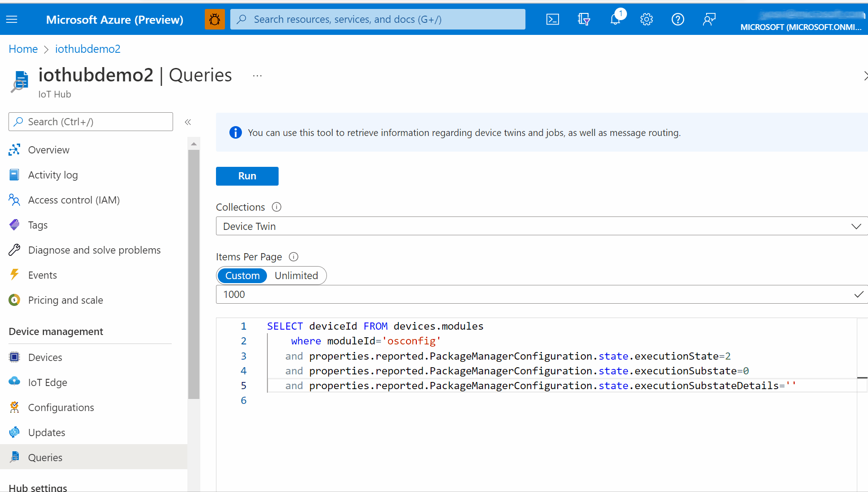Select Unlimited items per page
Image resolution: width=868 pixels, height=492 pixels.
(x=296, y=276)
